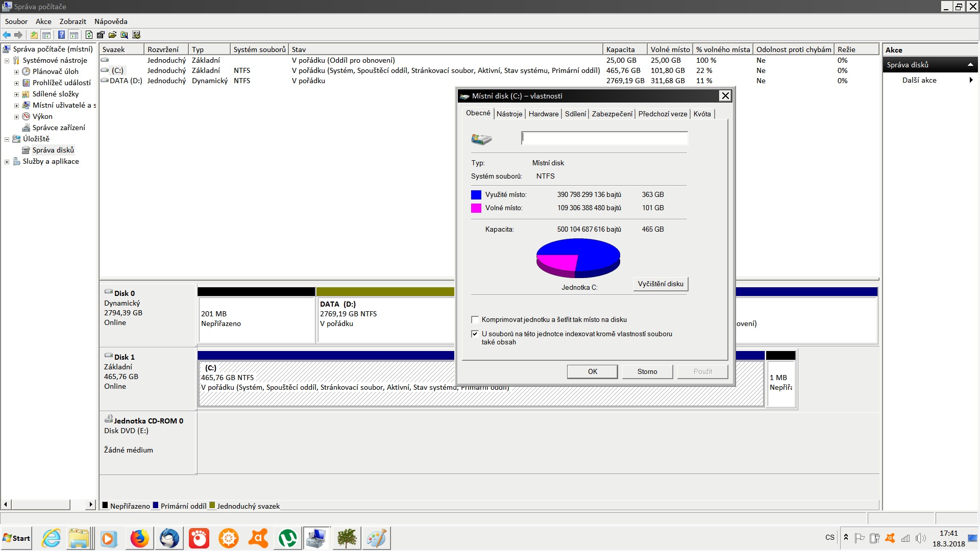The width and height of the screenshot is (980, 551).
Task: Switch to the Nástroje tab
Action: tap(509, 114)
